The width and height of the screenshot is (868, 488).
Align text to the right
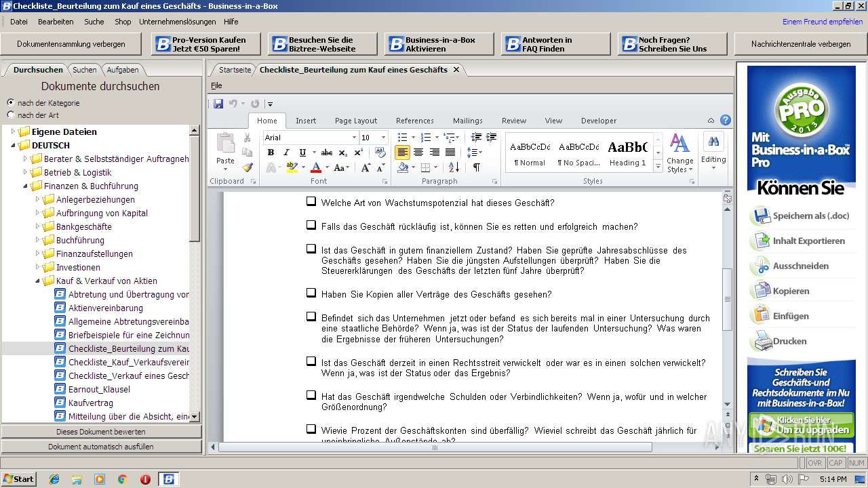point(434,152)
